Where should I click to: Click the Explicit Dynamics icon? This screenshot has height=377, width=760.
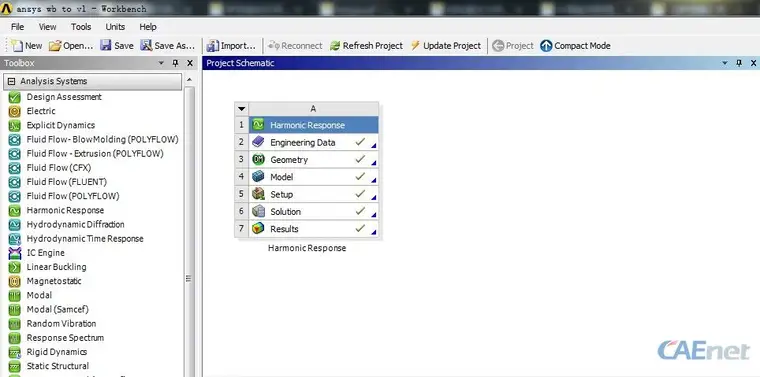click(x=15, y=125)
